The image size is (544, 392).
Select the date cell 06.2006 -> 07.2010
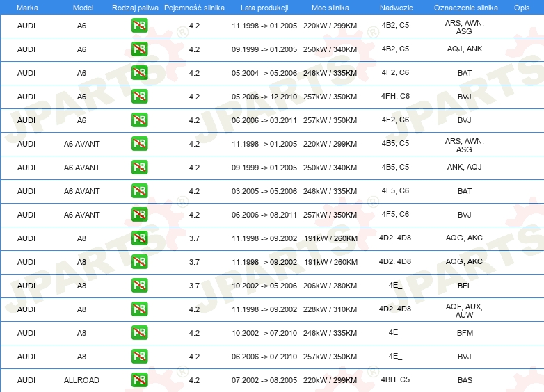[264, 357]
